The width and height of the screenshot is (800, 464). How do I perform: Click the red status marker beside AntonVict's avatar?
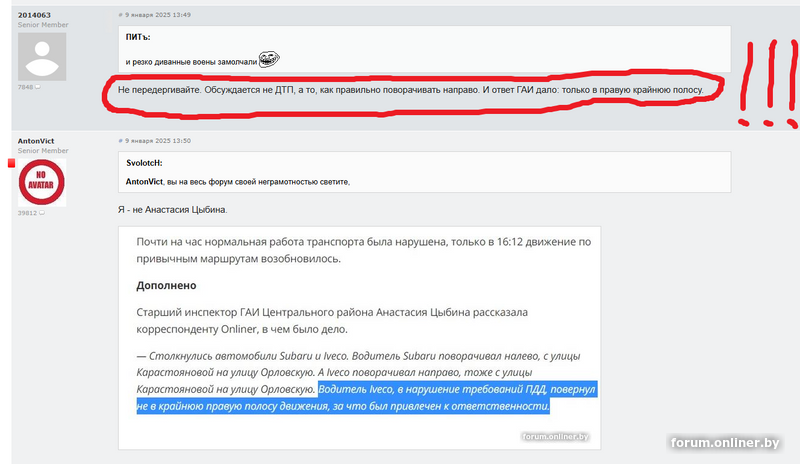pyautogui.click(x=11, y=163)
